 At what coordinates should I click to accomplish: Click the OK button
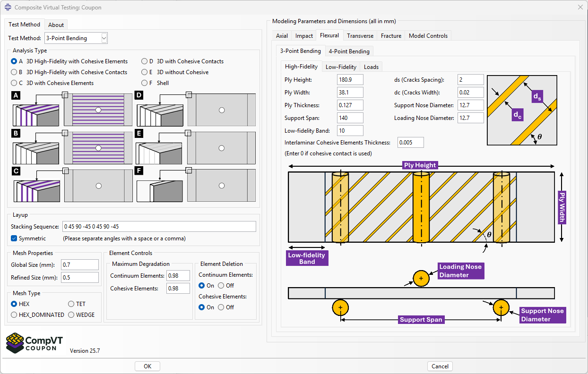click(x=147, y=366)
